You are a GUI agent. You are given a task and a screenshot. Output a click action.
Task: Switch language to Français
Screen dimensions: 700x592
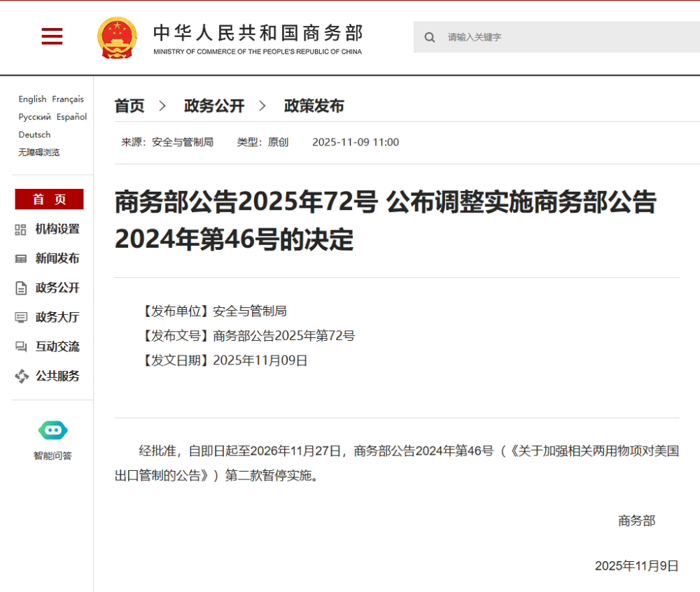[68, 99]
